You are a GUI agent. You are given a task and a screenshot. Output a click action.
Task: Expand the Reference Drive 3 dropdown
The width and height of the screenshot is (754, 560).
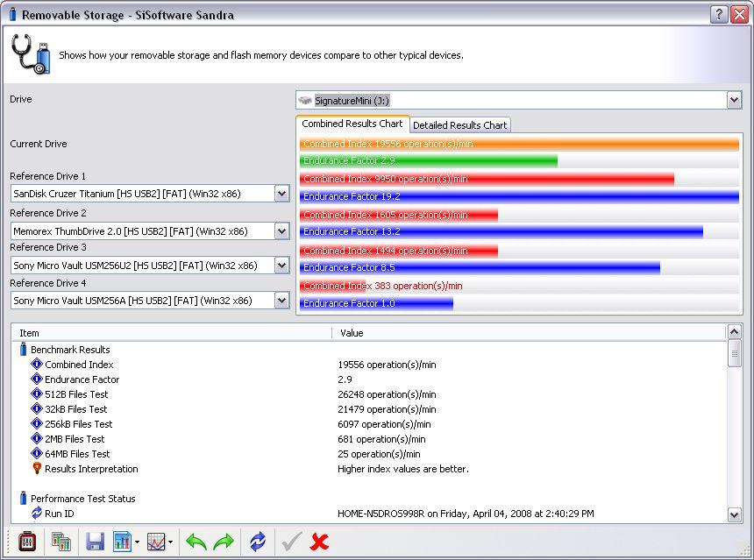[x=281, y=266]
